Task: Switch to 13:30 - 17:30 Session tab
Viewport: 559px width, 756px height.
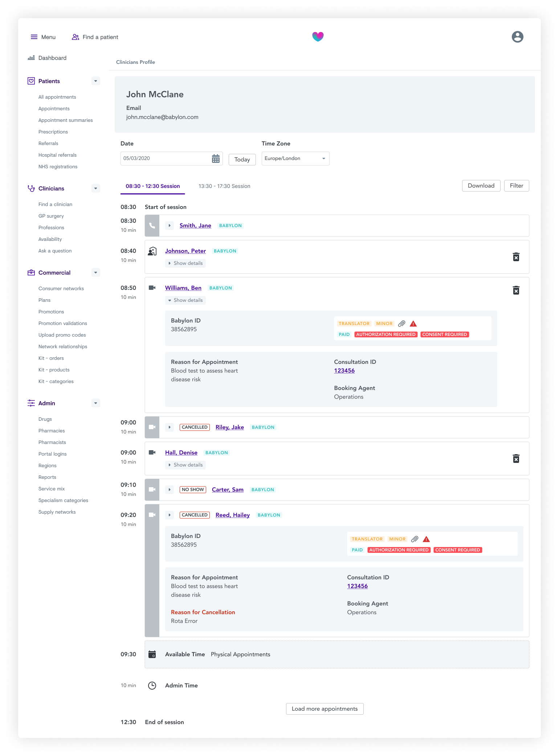Action: pos(224,186)
